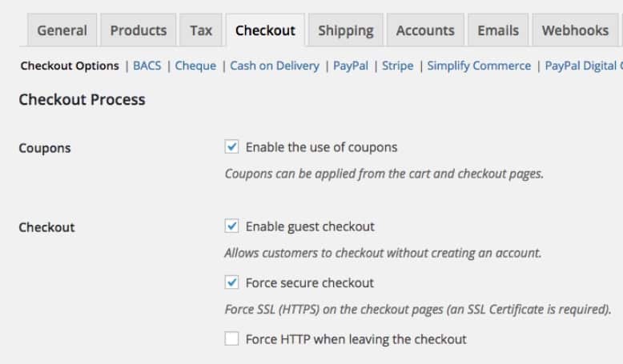The width and height of the screenshot is (623, 364).
Task: Select the Checkout Options sub-section
Action: (70, 66)
